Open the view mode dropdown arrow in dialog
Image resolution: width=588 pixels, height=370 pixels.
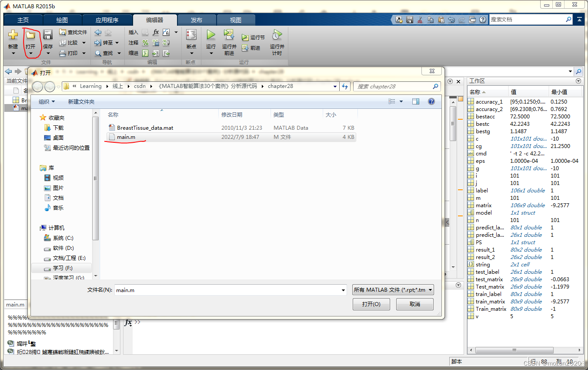point(401,101)
